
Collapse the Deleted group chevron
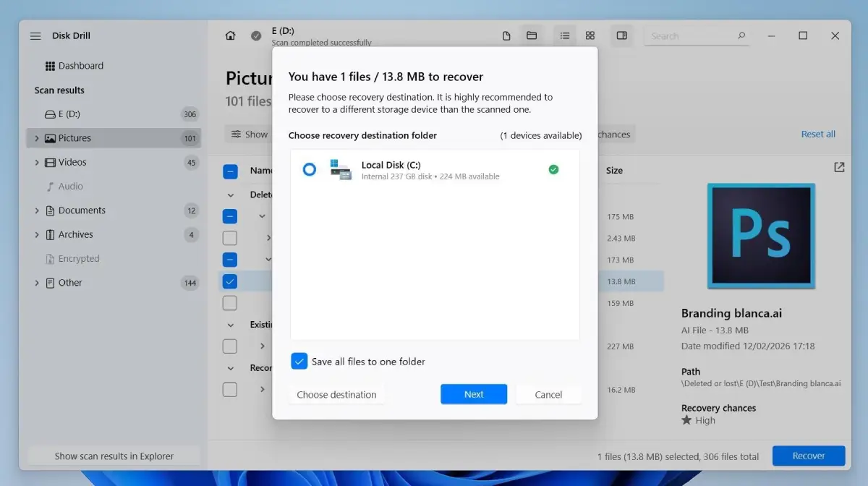(x=231, y=195)
